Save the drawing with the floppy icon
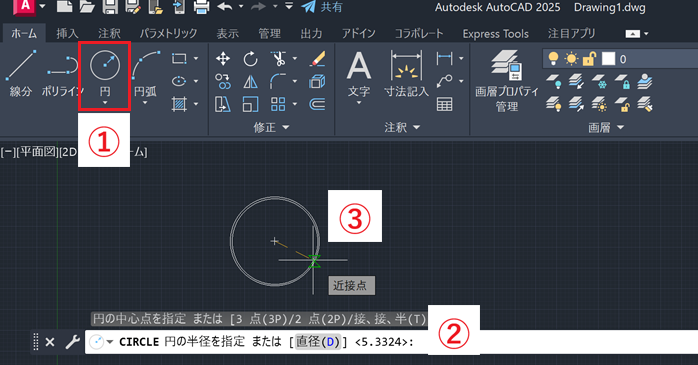The image size is (698, 365). click(x=110, y=6)
